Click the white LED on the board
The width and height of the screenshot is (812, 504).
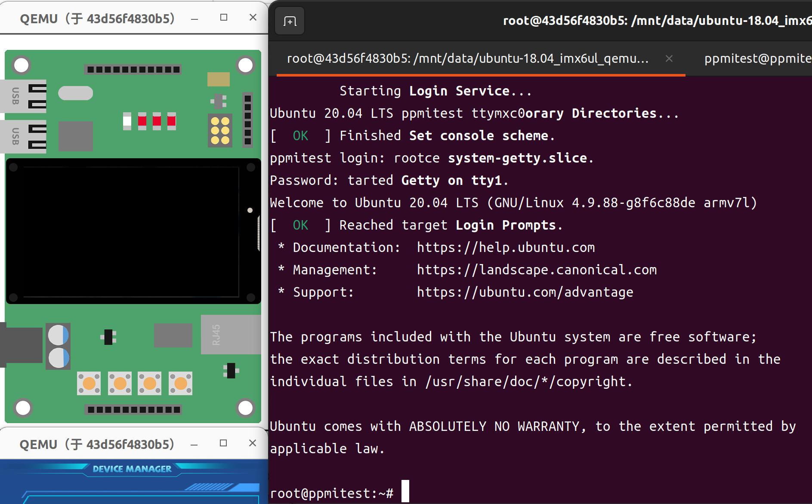(127, 121)
